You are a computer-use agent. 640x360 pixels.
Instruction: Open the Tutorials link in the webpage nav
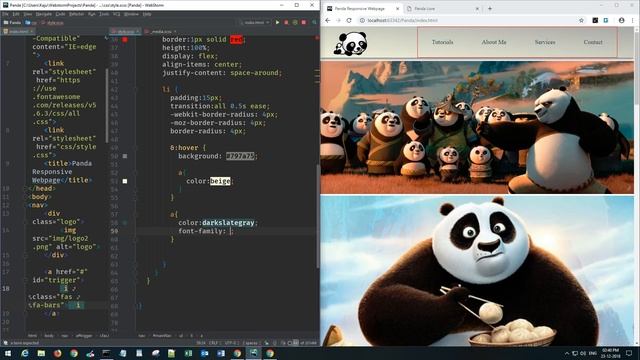(442, 42)
